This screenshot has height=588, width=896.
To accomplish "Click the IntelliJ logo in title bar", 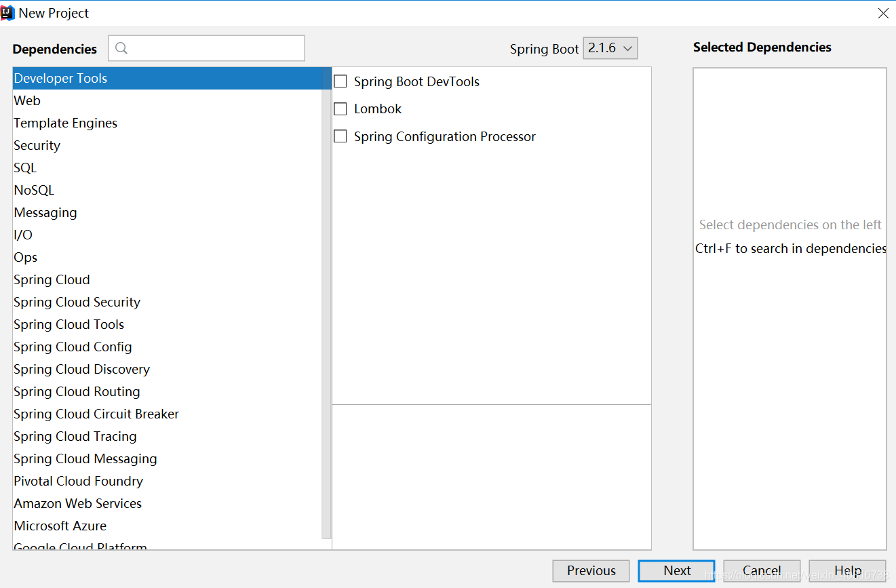I will point(8,13).
